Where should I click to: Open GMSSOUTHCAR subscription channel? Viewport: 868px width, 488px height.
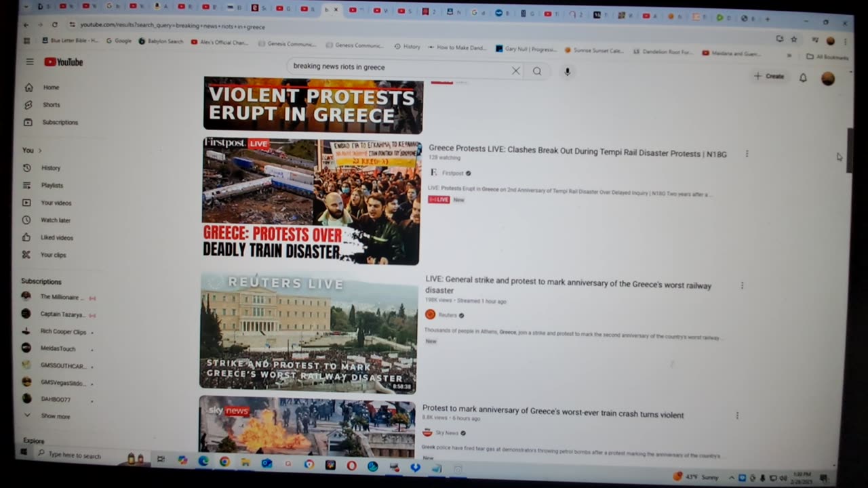pos(58,366)
